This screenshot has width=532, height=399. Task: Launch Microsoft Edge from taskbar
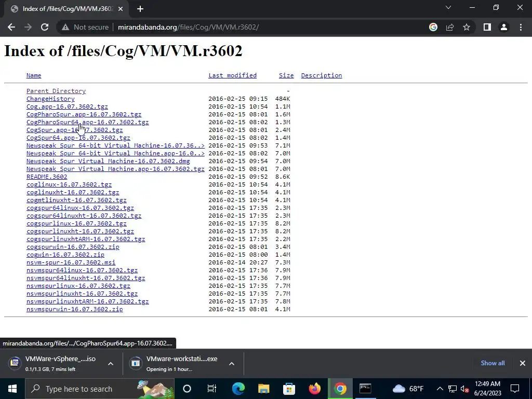[x=238, y=389]
